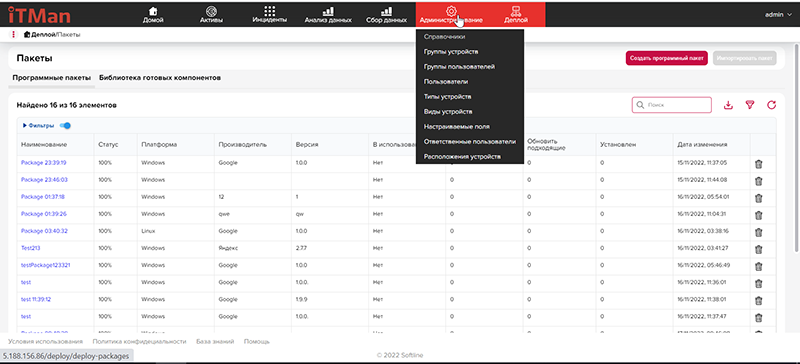Expand the Фильтры section
Image resolution: width=800 pixels, height=364 pixels.
[x=39, y=126]
